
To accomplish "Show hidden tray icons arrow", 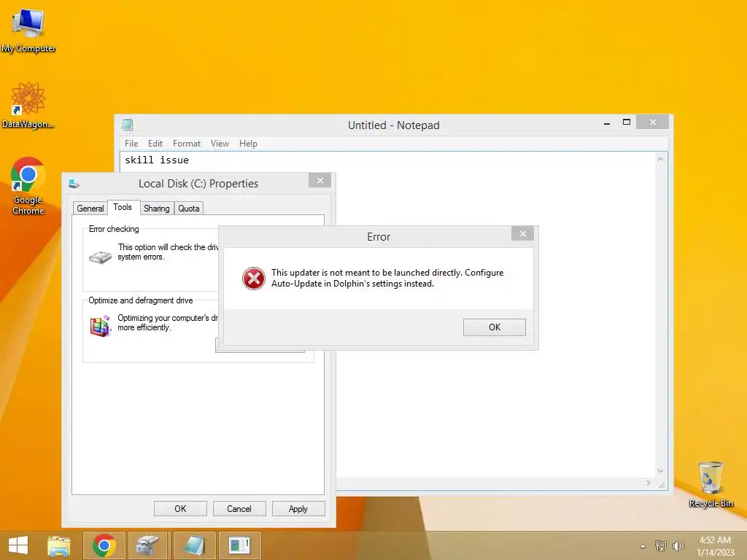I will [643, 546].
